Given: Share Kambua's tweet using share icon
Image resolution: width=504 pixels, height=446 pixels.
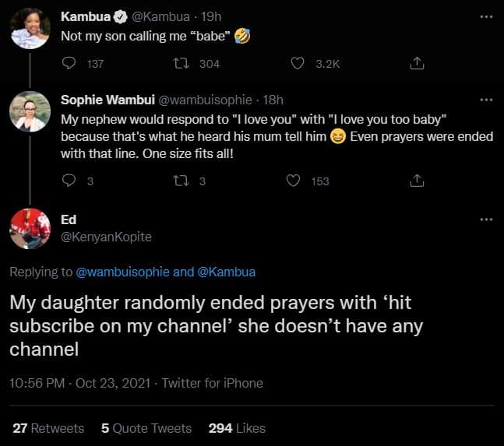Looking at the screenshot, I should point(417,64).
